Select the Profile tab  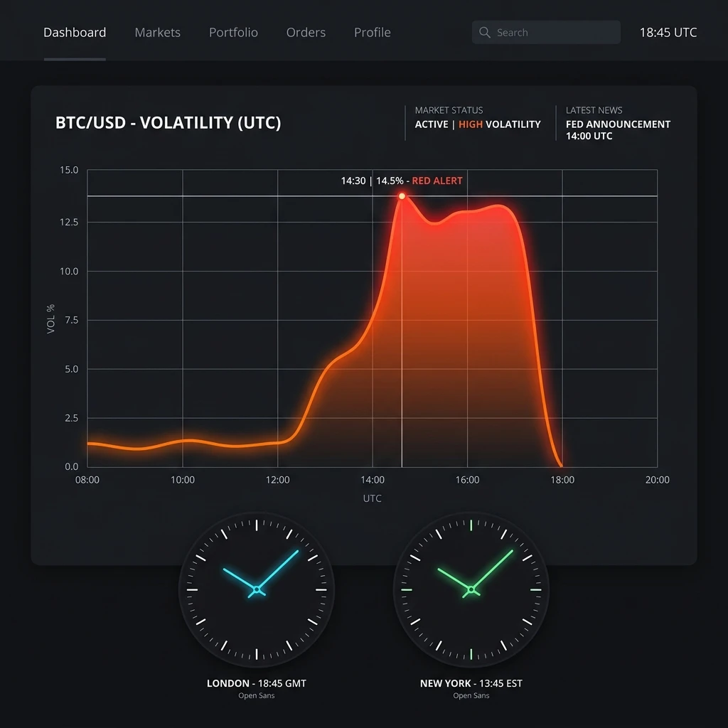373,33
